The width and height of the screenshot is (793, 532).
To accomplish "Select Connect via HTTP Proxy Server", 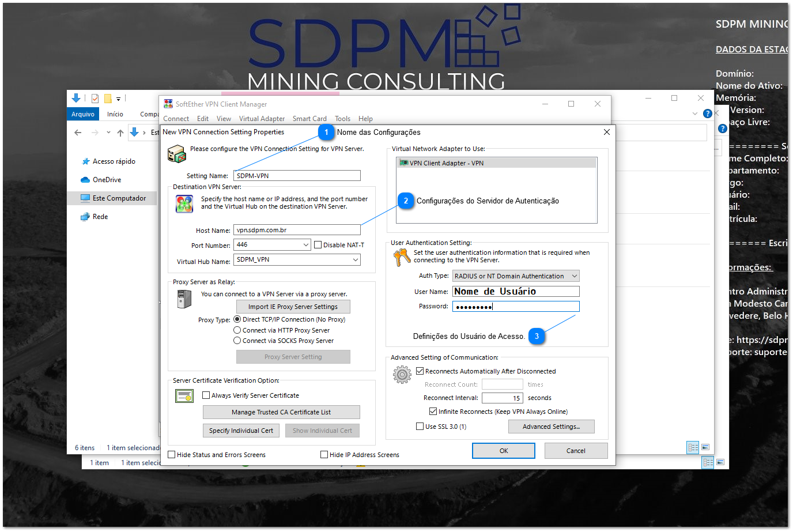I will point(237,330).
